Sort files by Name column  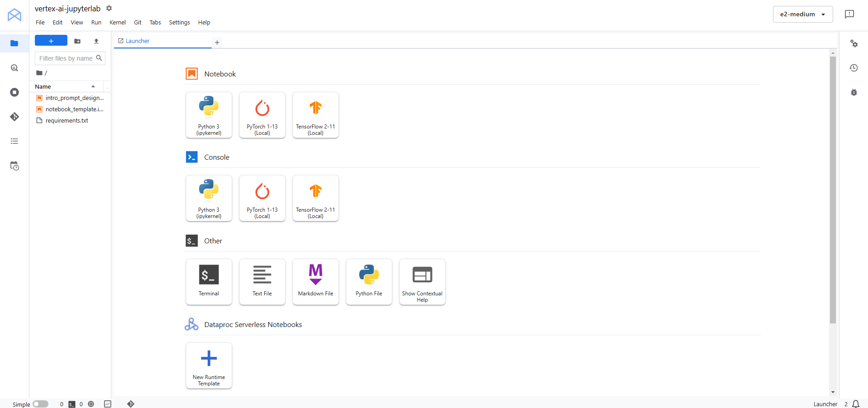(66, 86)
